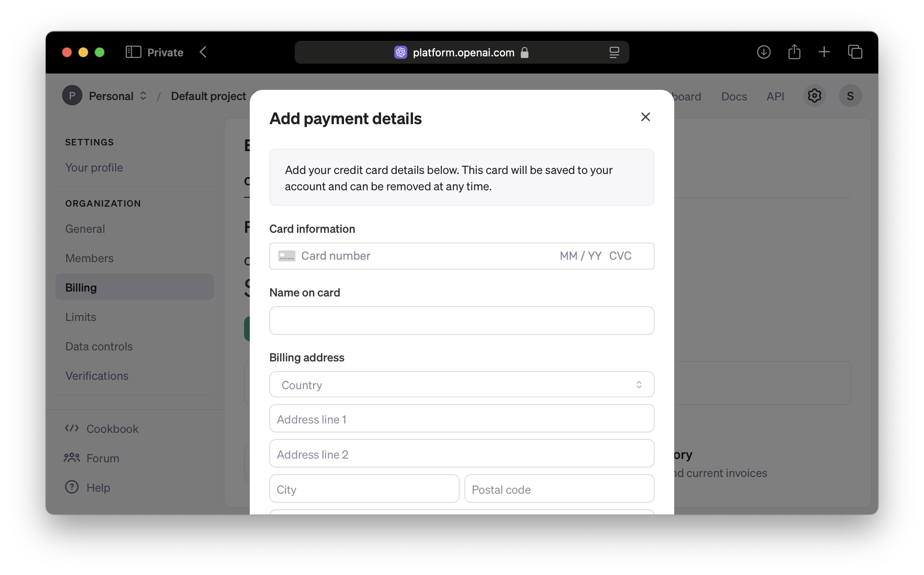Click the 'Billing address' label
This screenshot has height=575, width=924.
(307, 357)
